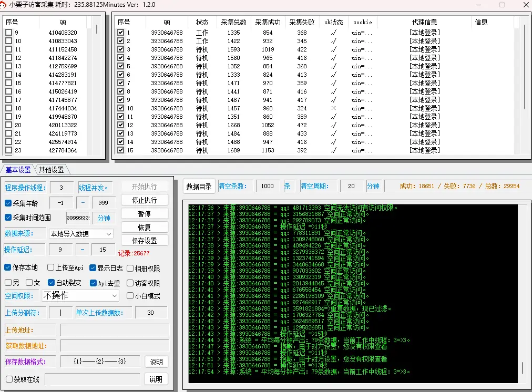The width and height of the screenshot is (532, 392).
Task: Click the 状态 column header
Action: pos(202,23)
